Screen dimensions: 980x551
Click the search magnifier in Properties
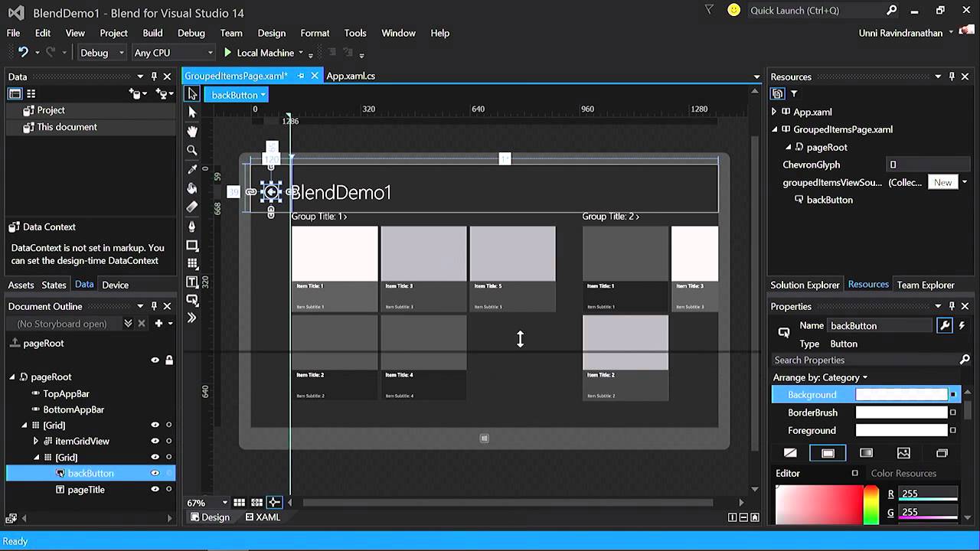[965, 360]
